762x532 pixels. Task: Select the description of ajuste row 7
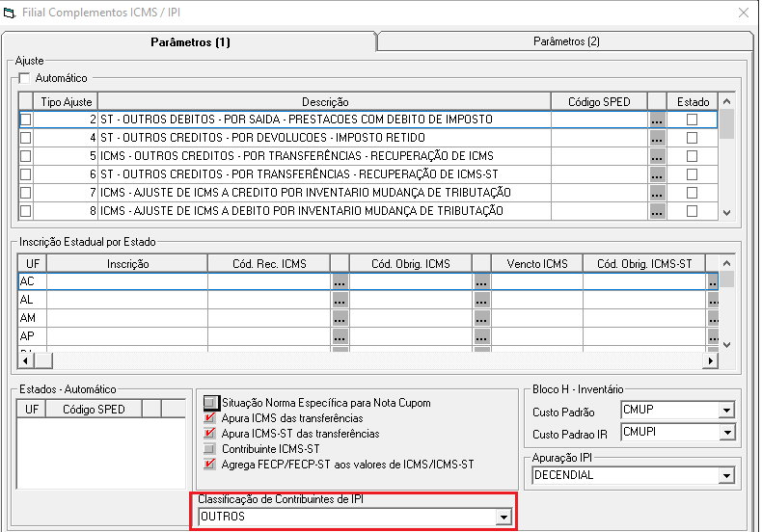point(324,193)
